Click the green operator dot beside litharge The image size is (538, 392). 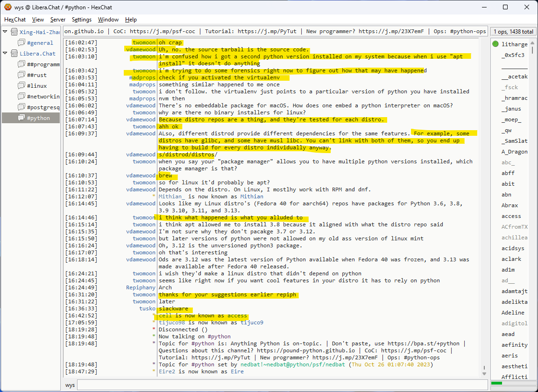495,44
